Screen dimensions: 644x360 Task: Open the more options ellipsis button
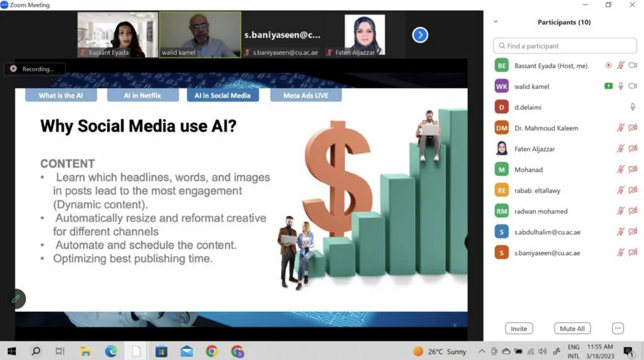point(617,328)
